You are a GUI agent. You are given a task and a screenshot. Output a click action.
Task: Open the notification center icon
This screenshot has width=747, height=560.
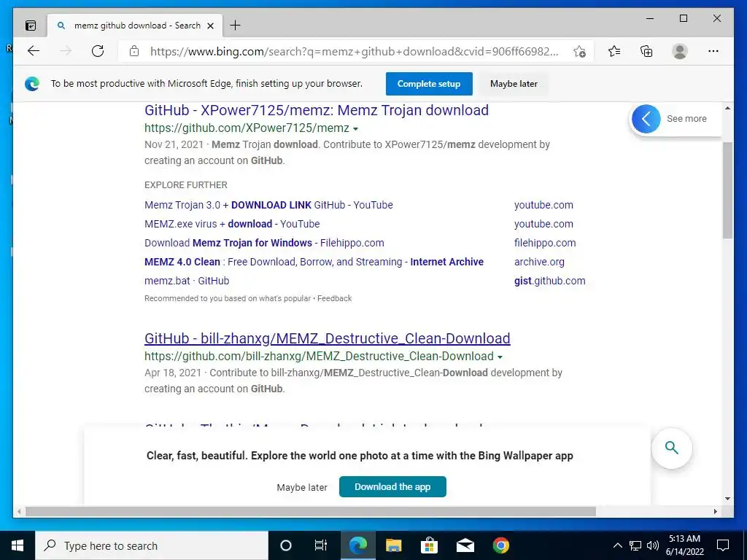pyautogui.click(x=723, y=545)
